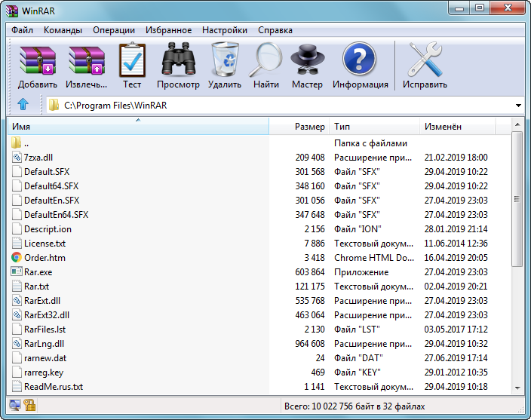Select the RarFiles.lst file name
The width and height of the screenshot is (531, 420).
coord(45,330)
